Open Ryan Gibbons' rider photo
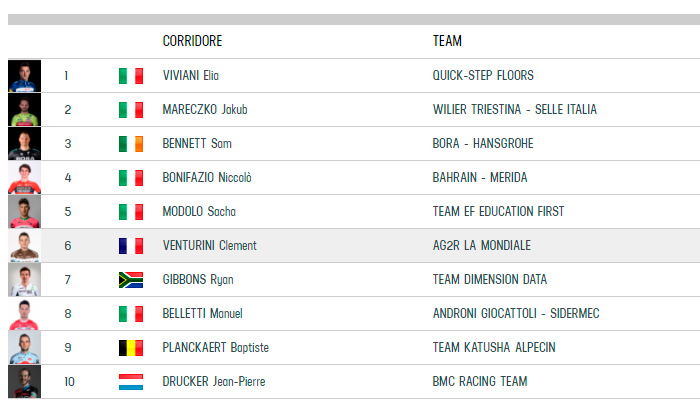The image size is (700, 400). 25,280
